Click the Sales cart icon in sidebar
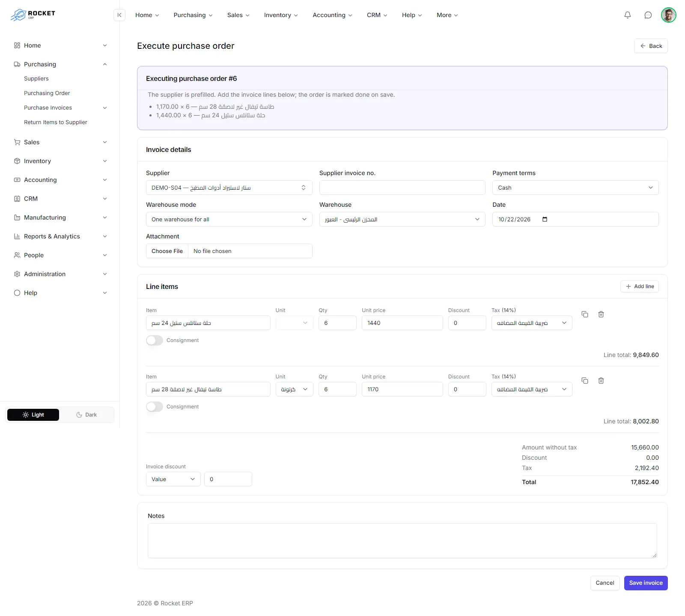Viewport: 685px width, 616px height. (x=17, y=142)
